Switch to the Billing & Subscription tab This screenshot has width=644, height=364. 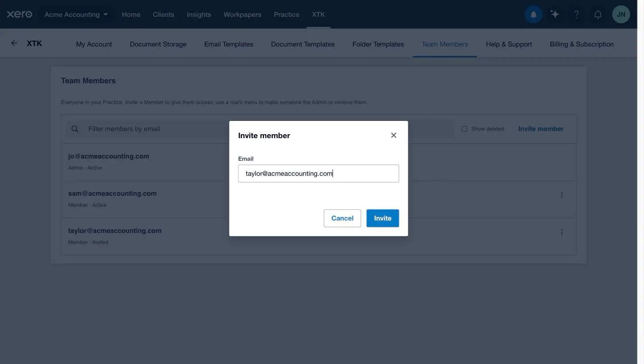coord(582,44)
